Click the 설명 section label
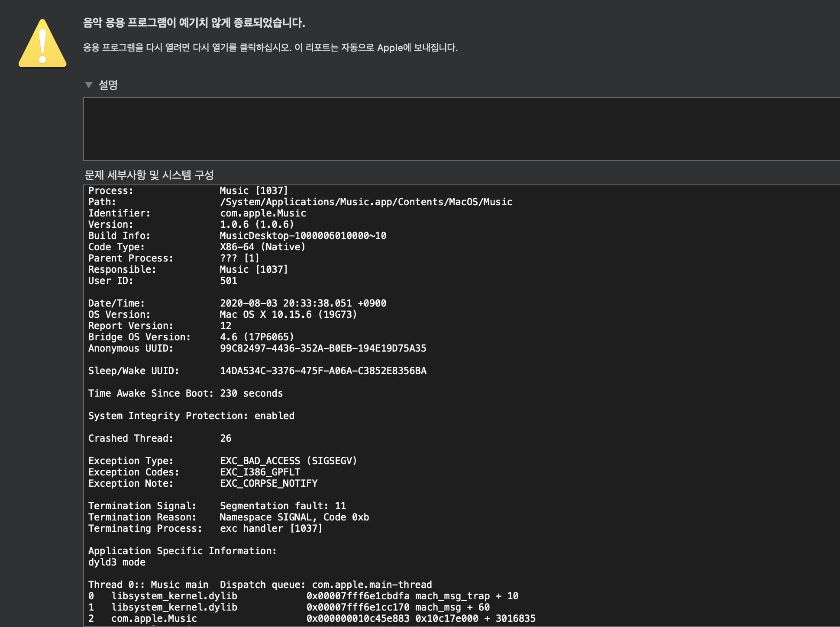The image size is (840, 627). tap(108, 85)
